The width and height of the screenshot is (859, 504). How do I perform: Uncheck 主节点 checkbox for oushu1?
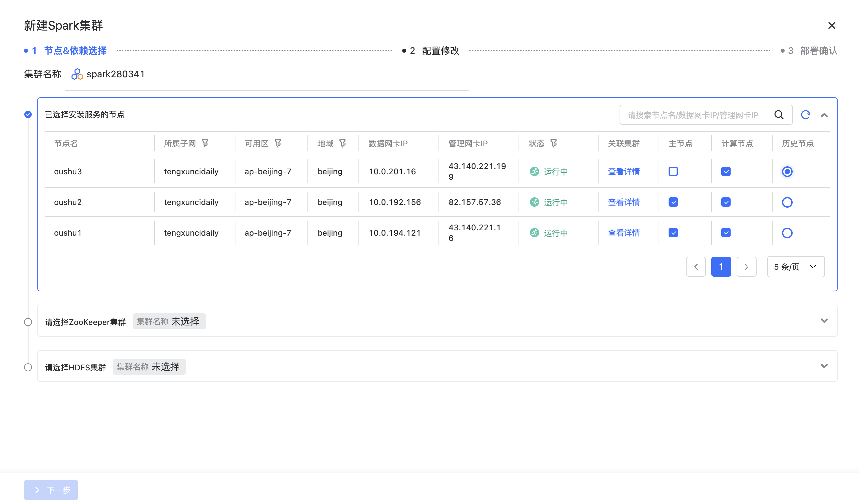point(673,233)
